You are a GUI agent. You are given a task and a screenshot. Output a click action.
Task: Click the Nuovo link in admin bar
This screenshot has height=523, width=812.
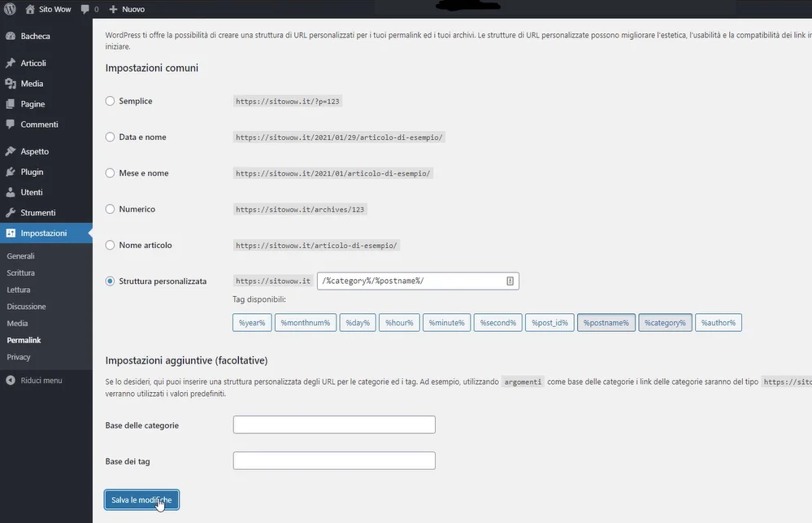pyautogui.click(x=133, y=9)
